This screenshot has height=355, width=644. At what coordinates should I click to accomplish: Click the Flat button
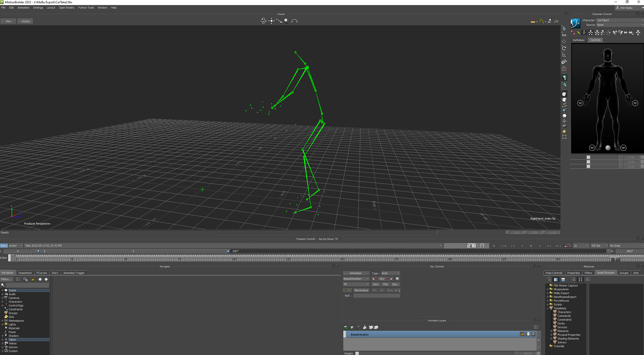[385, 284]
